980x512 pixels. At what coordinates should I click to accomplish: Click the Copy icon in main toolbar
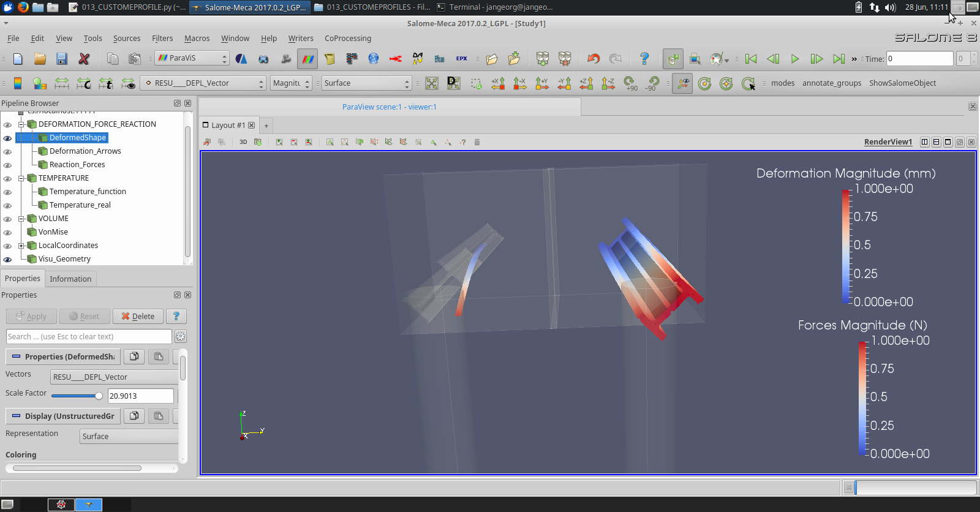[113, 59]
